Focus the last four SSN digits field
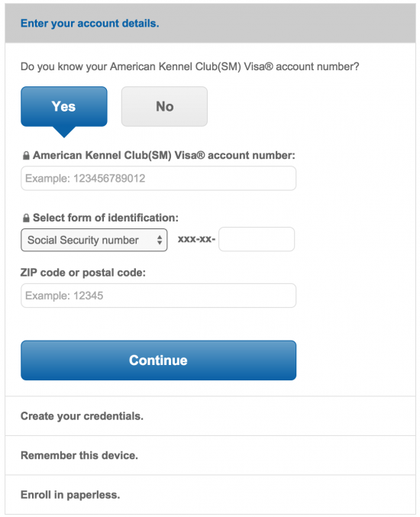This screenshot has width=420, height=517. (257, 239)
